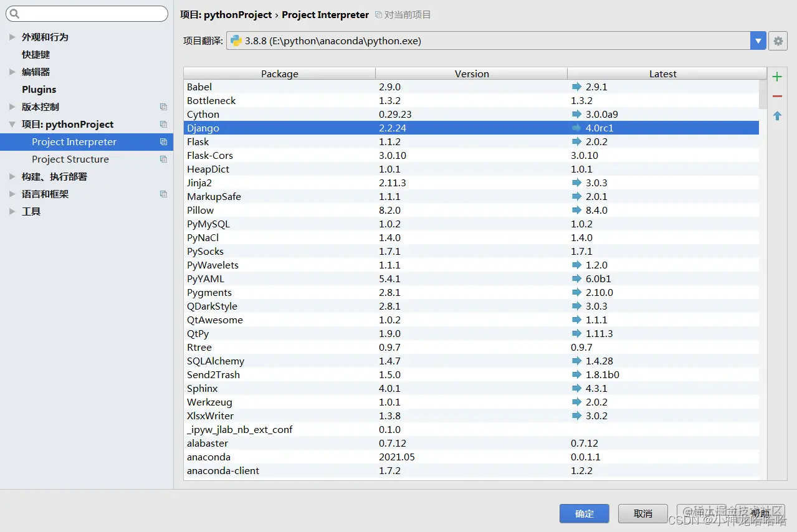Select the QtAwesome package row
The height and width of the screenshot is (532, 797).
point(471,320)
